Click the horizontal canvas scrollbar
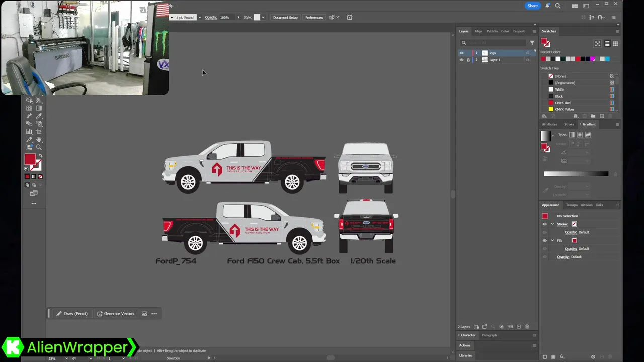 (x=330, y=358)
